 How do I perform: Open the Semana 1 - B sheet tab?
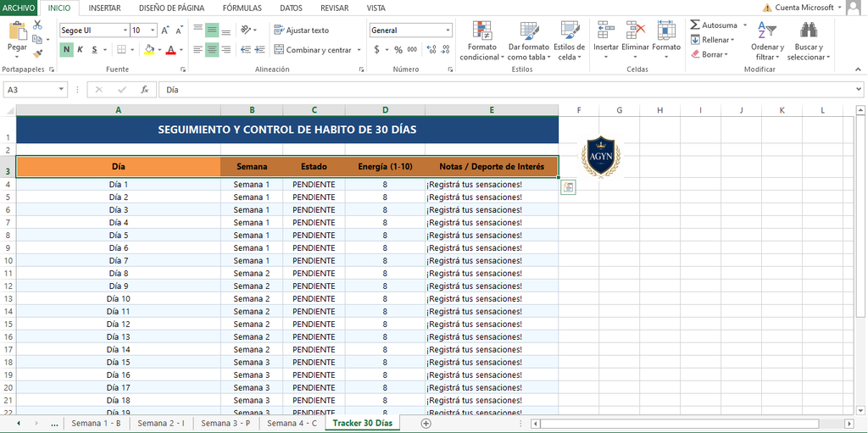[x=97, y=423]
